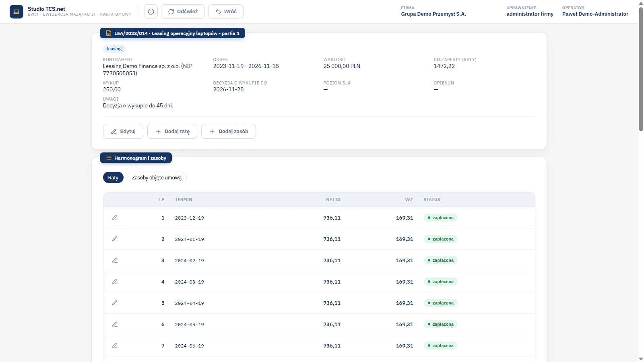This screenshot has width=644, height=362.
Task: Click the STATUS column header
Action: tap(432, 200)
